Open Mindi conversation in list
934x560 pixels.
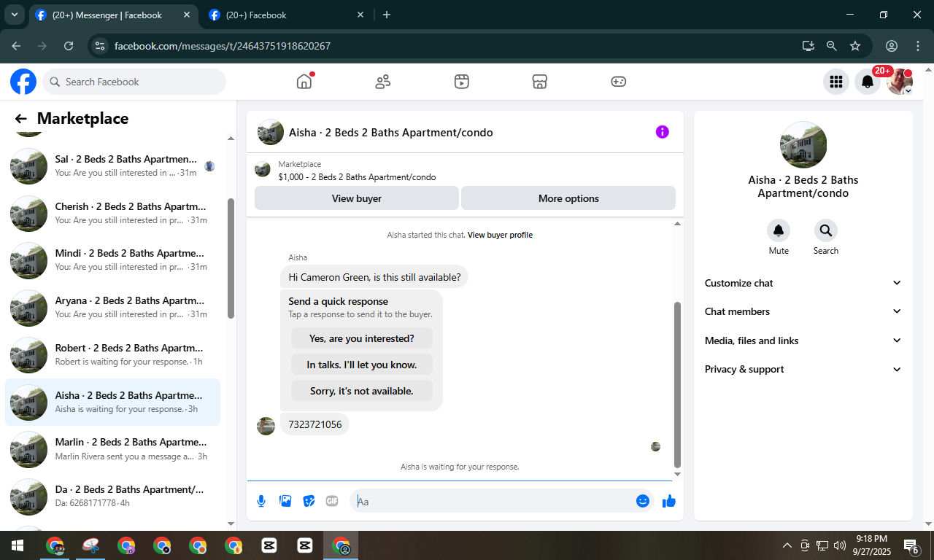coord(113,260)
